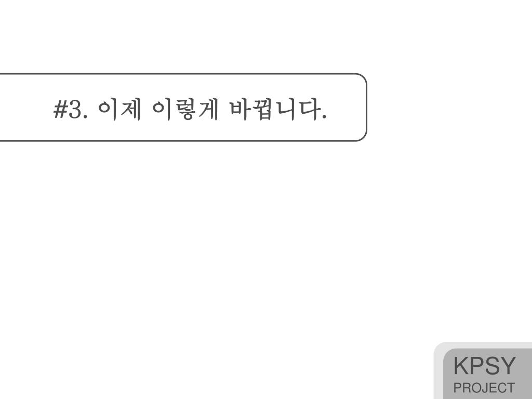
Task: Click the letter K in KPSY
Action: pyautogui.click(x=460, y=366)
